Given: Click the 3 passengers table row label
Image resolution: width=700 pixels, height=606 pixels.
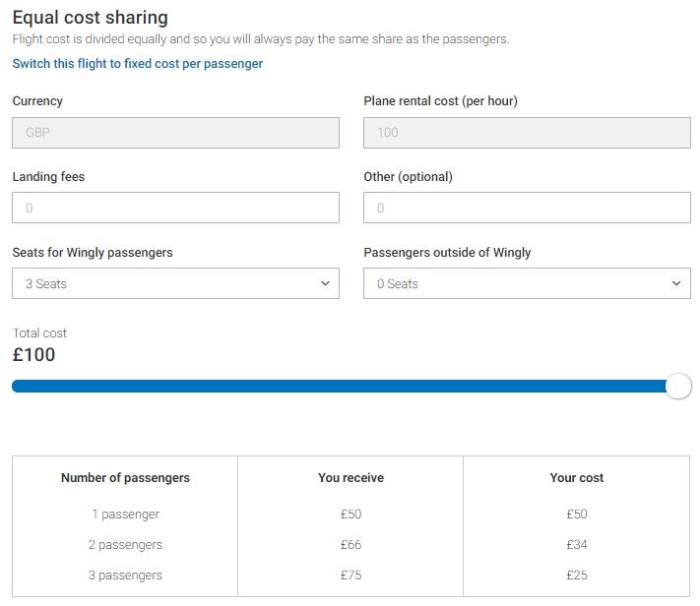Looking at the screenshot, I should pyautogui.click(x=125, y=575).
